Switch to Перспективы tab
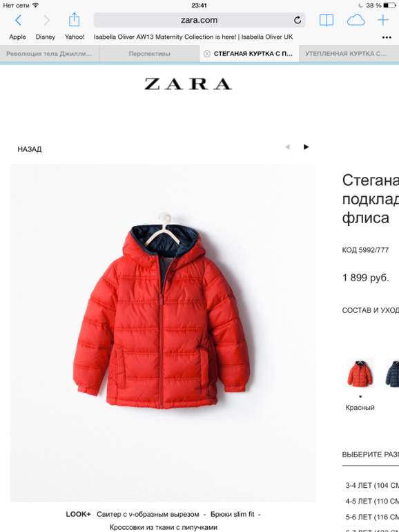 point(150,54)
